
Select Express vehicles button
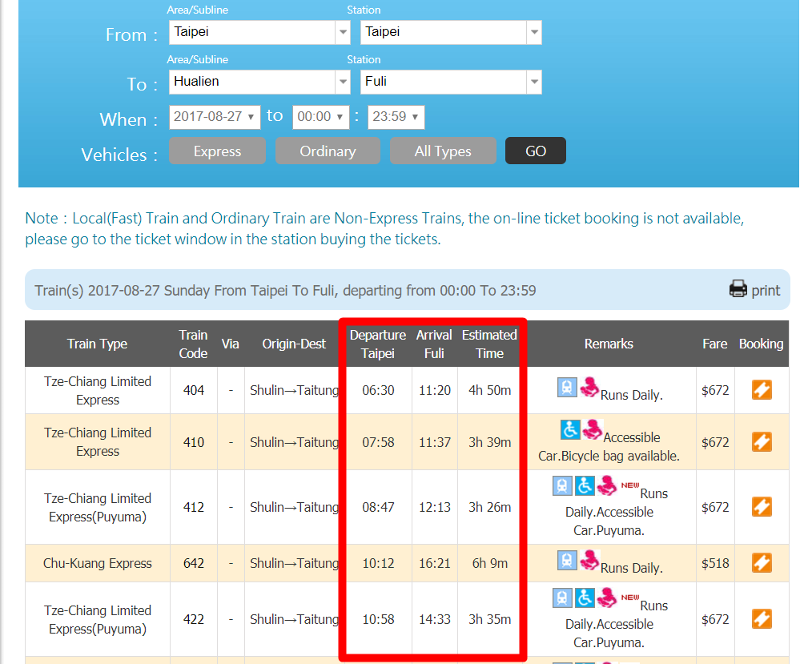coord(217,151)
